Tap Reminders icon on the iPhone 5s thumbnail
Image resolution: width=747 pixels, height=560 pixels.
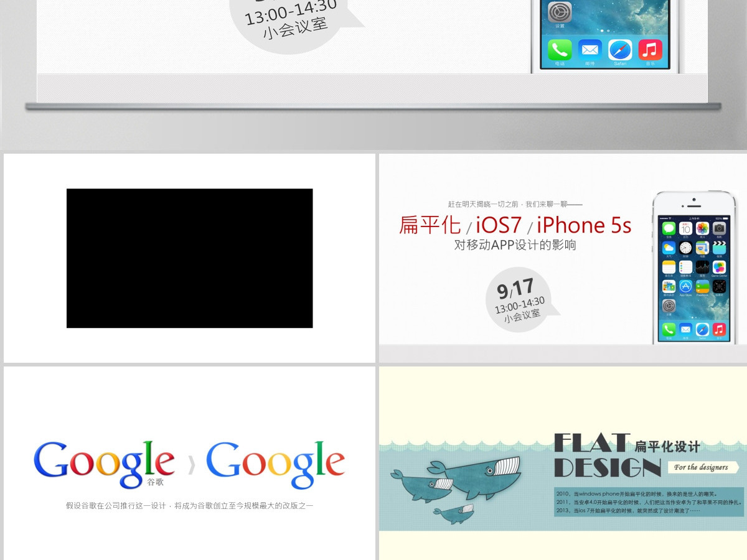pyautogui.click(x=685, y=267)
